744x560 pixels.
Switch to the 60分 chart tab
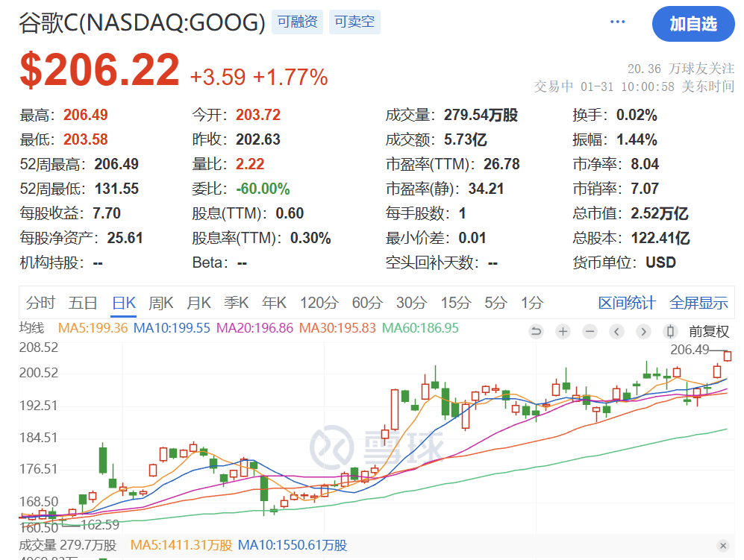click(x=367, y=303)
